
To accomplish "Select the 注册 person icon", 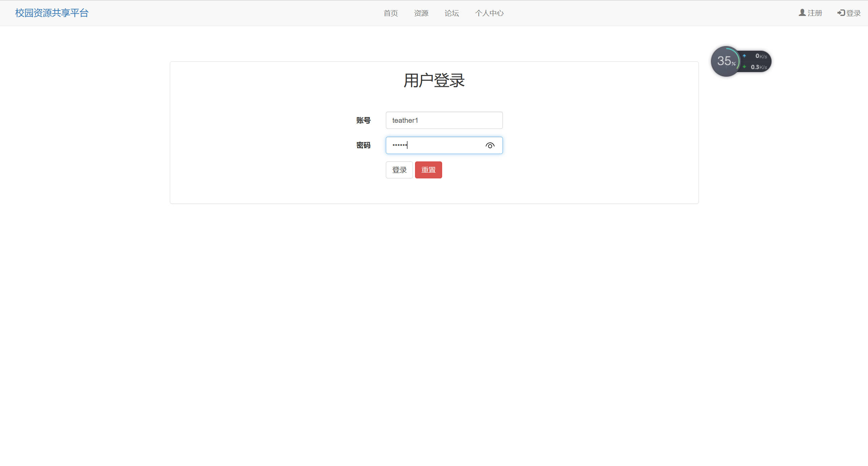I will (x=801, y=13).
